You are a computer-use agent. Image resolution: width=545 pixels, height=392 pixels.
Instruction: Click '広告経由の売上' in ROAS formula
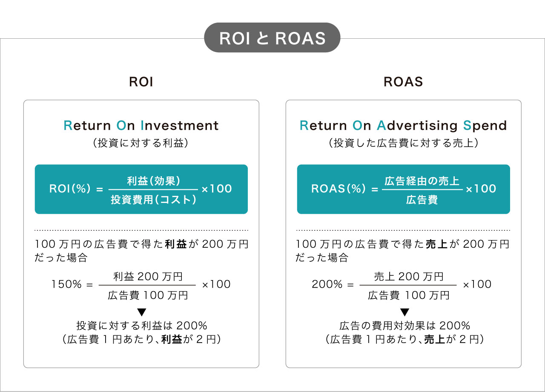pyautogui.click(x=422, y=180)
